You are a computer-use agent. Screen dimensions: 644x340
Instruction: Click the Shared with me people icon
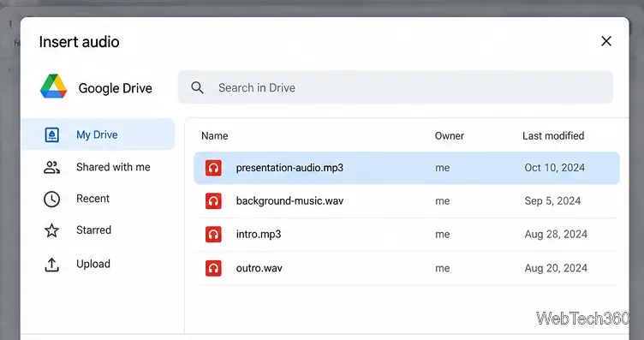tap(51, 167)
